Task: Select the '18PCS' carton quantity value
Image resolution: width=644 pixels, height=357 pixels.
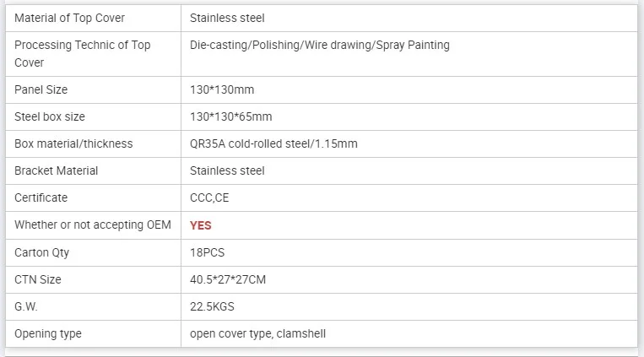Action: 208,252
